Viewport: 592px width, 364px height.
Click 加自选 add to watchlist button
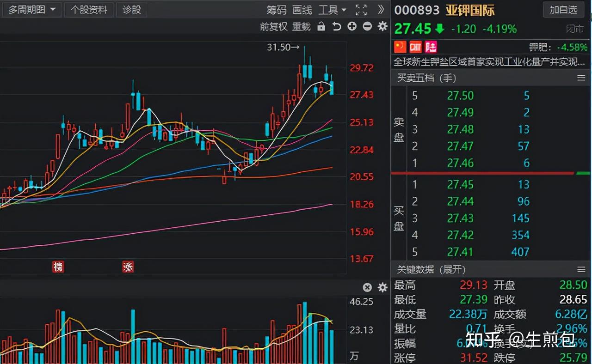[x=564, y=10]
